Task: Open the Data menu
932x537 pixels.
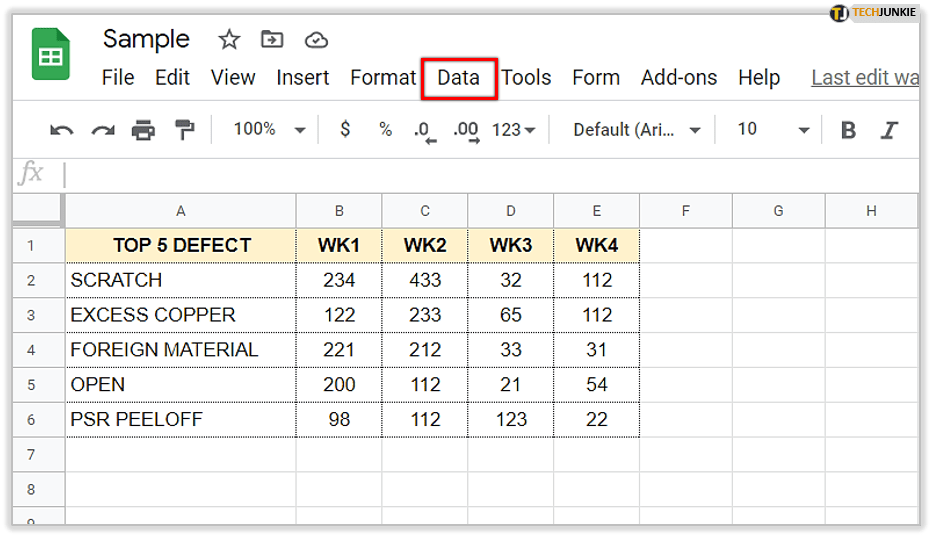Action: click(x=459, y=78)
